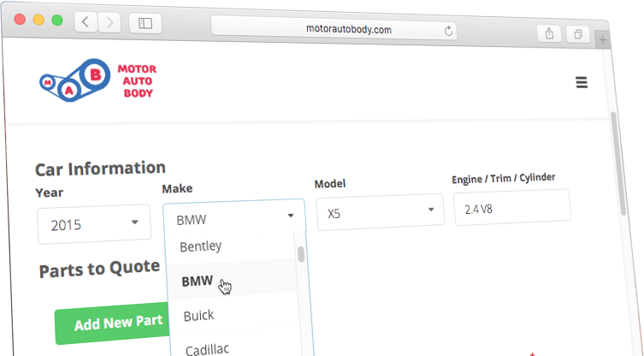
Task: Choose BMW in the Make list
Action: (x=198, y=281)
